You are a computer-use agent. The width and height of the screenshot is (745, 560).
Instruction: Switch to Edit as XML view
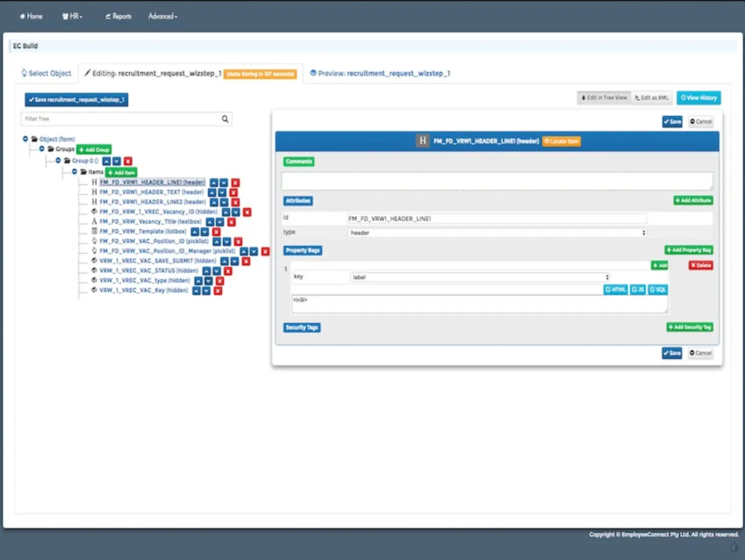(652, 97)
